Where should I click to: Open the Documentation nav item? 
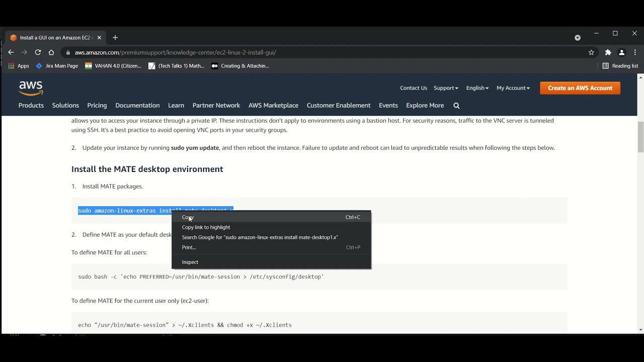(x=137, y=106)
